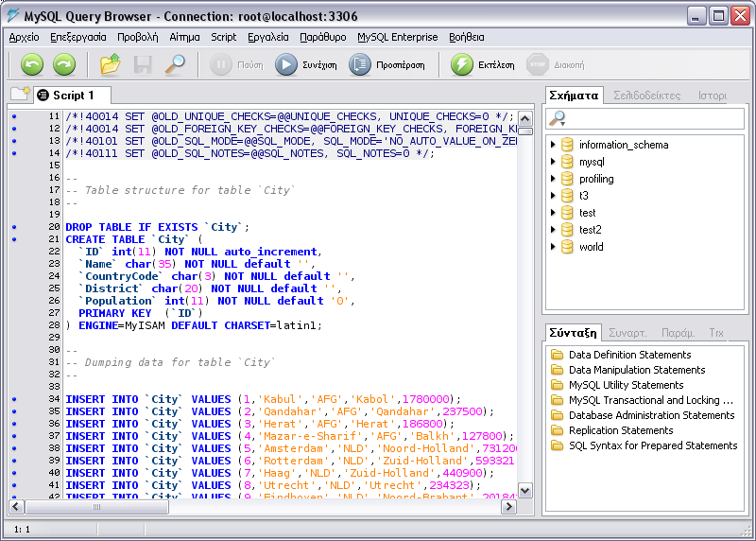Switch to the Παράμ. tab
Viewport: 756px width, 541px height.
click(678, 333)
